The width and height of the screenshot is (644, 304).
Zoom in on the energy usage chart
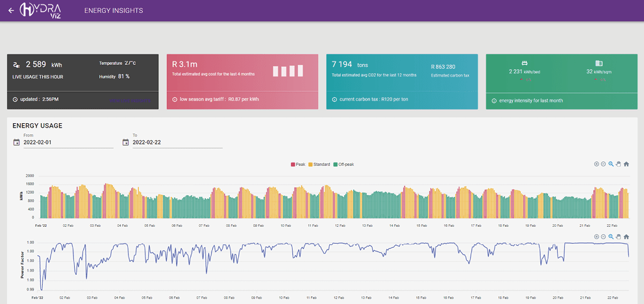(x=596, y=164)
